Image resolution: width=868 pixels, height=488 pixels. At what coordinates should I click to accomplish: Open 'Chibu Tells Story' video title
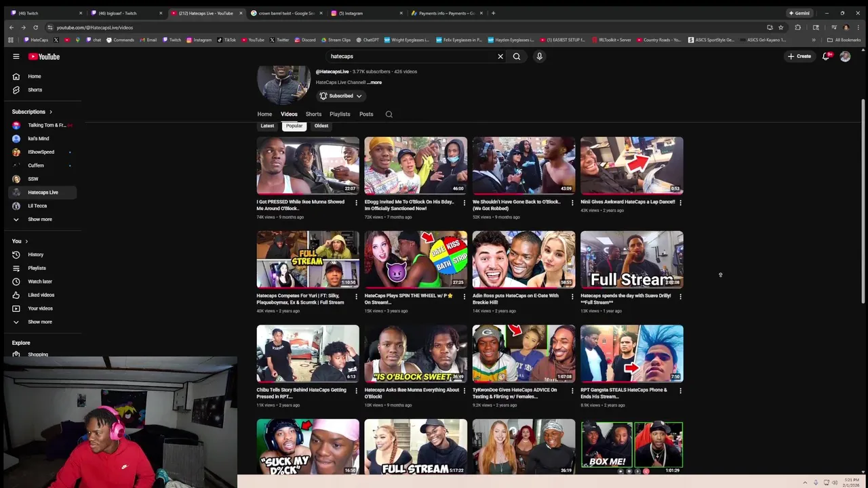[x=301, y=393]
